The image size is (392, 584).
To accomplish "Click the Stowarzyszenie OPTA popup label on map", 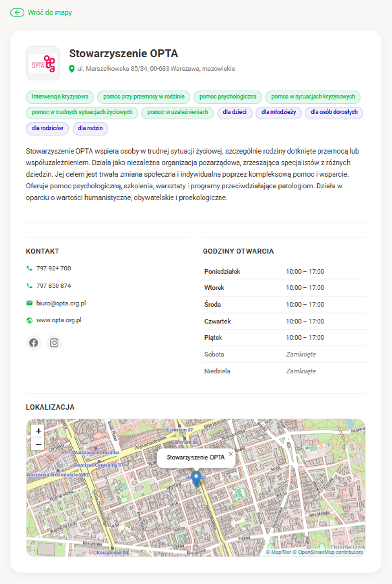I will coord(196,457).
